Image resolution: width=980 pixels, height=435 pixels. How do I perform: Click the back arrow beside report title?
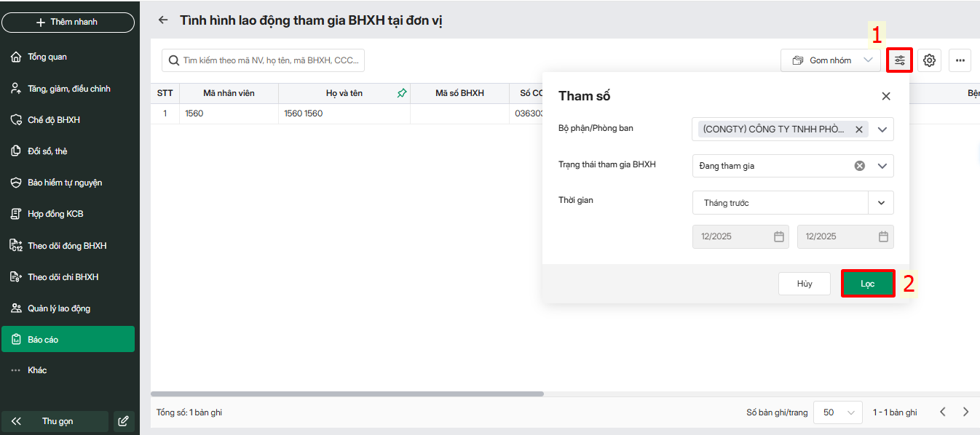[x=163, y=20]
